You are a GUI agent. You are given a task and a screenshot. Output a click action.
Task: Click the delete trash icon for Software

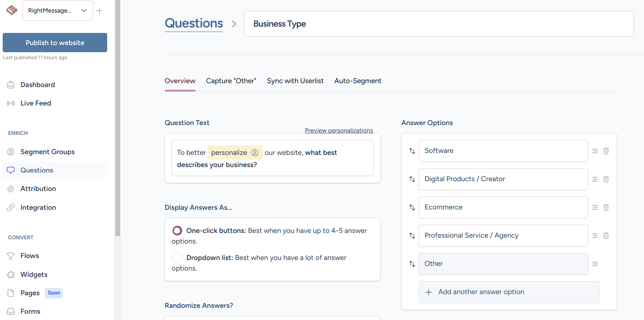point(606,151)
